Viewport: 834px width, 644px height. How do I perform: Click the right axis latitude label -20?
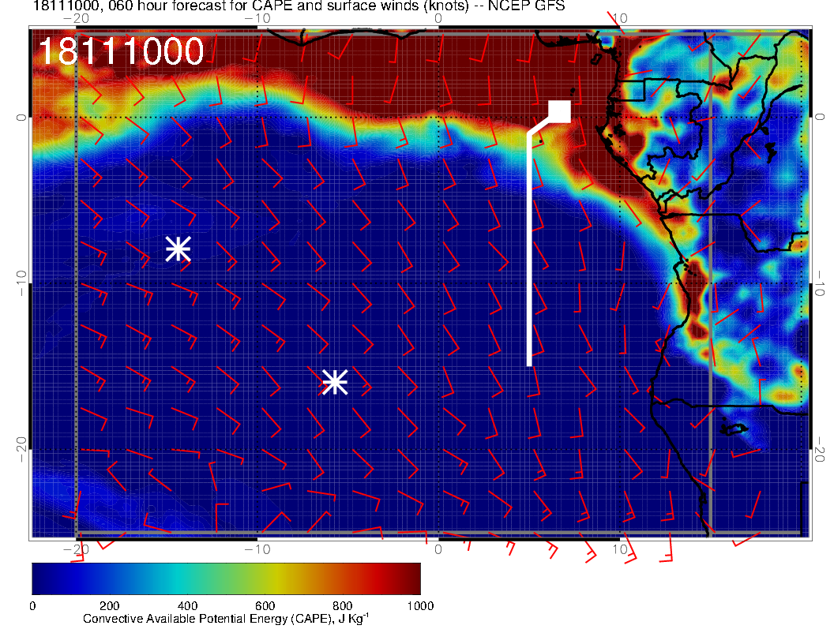tap(819, 450)
